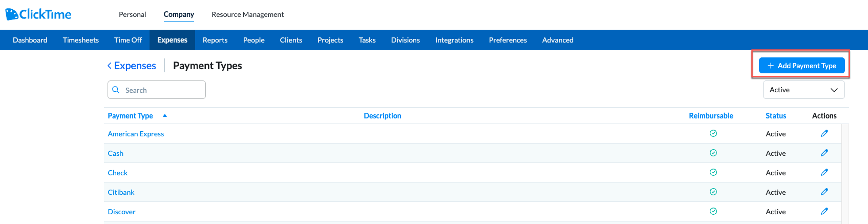Sort by Description column header
Screen dimensions: 868x224
click(383, 116)
